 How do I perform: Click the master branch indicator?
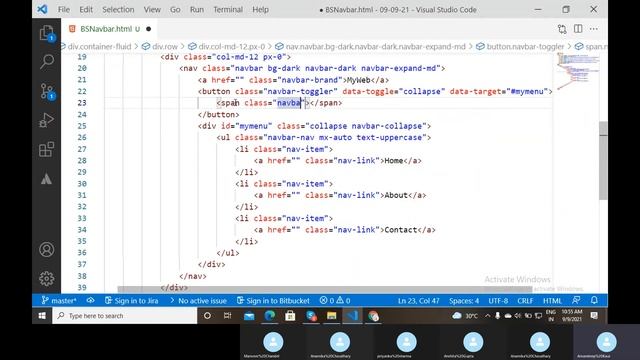point(59,301)
